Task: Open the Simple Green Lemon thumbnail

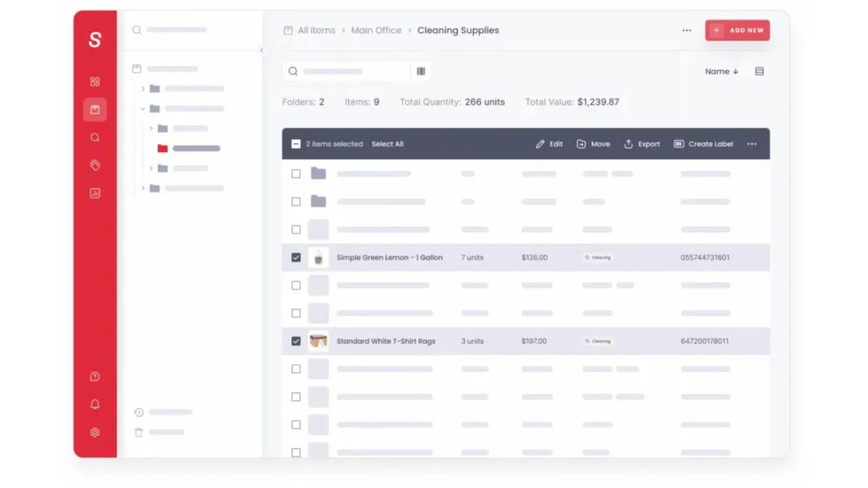Action: pos(318,257)
